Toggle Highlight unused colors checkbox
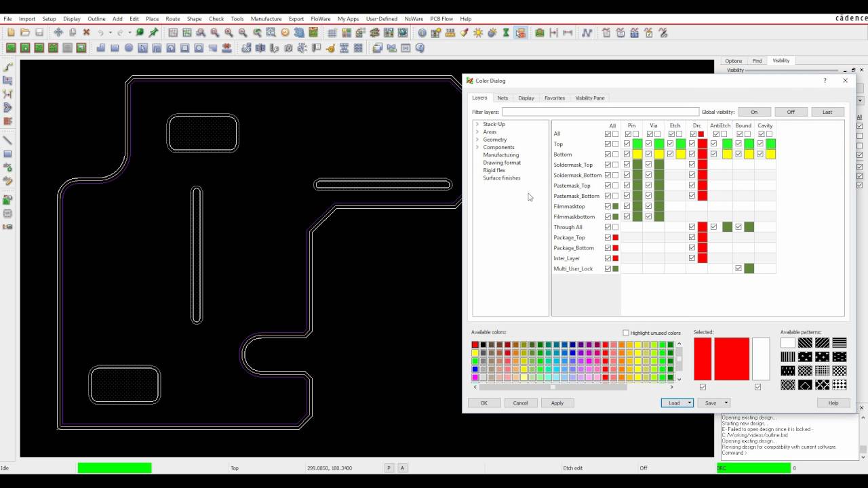This screenshot has width=868, height=488. pos(626,333)
